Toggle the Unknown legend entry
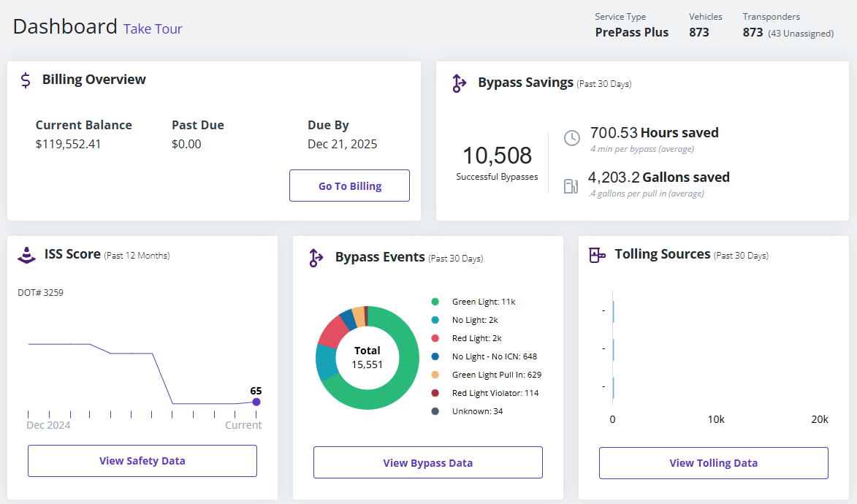Screen dimensions: 857x504 (477, 411)
